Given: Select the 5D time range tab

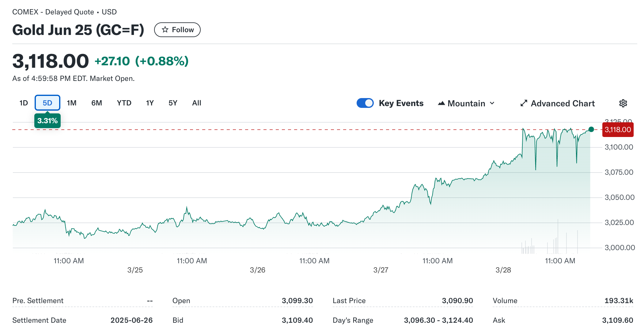Looking at the screenshot, I should tap(47, 103).
